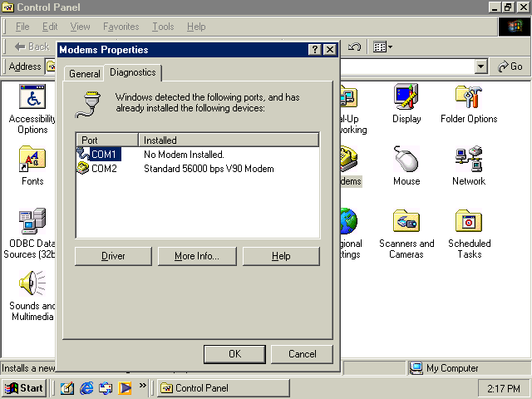Open the Help menu in Control Panel

(196, 27)
